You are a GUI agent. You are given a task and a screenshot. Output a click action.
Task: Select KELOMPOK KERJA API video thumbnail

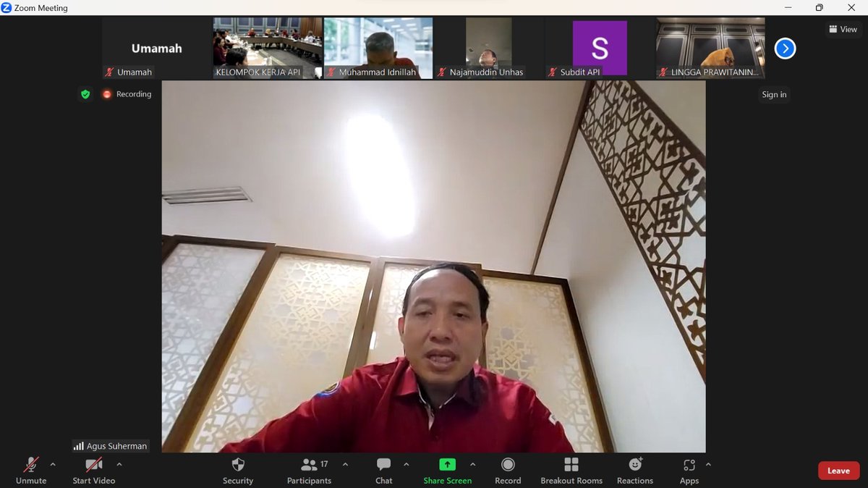point(268,48)
